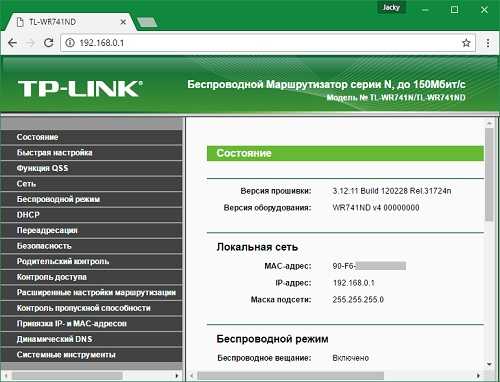The width and height of the screenshot is (500, 382).
Task: Reload the router page
Action: point(49,43)
